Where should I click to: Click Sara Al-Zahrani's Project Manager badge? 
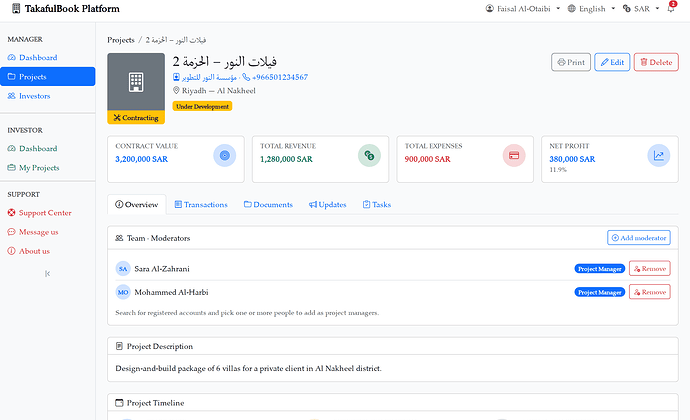[x=600, y=269]
